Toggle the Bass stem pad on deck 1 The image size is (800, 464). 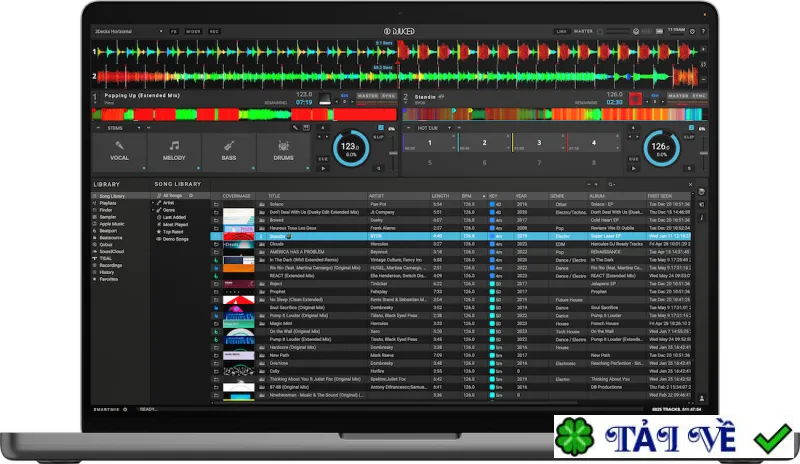[x=229, y=152]
